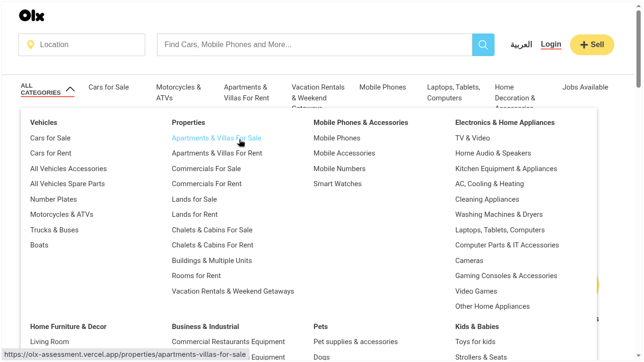This screenshot has width=644, height=362.
Task: Collapse the All Categories chevron
Action: [70, 89]
